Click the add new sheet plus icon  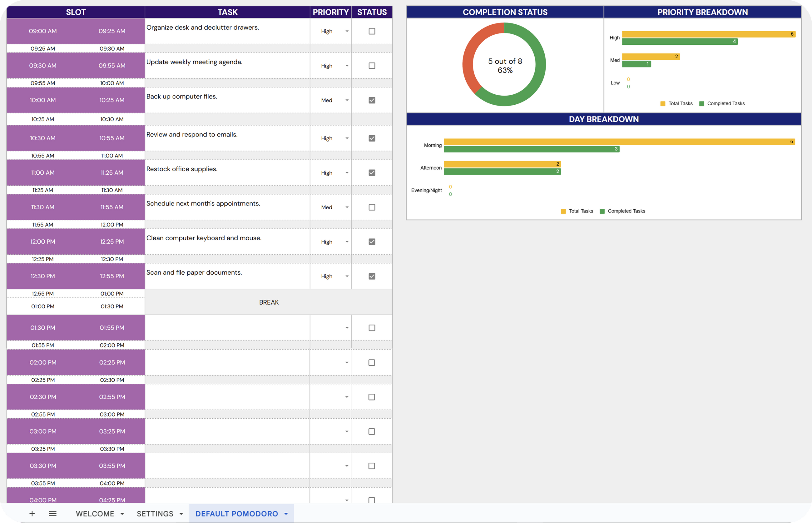(32, 514)
